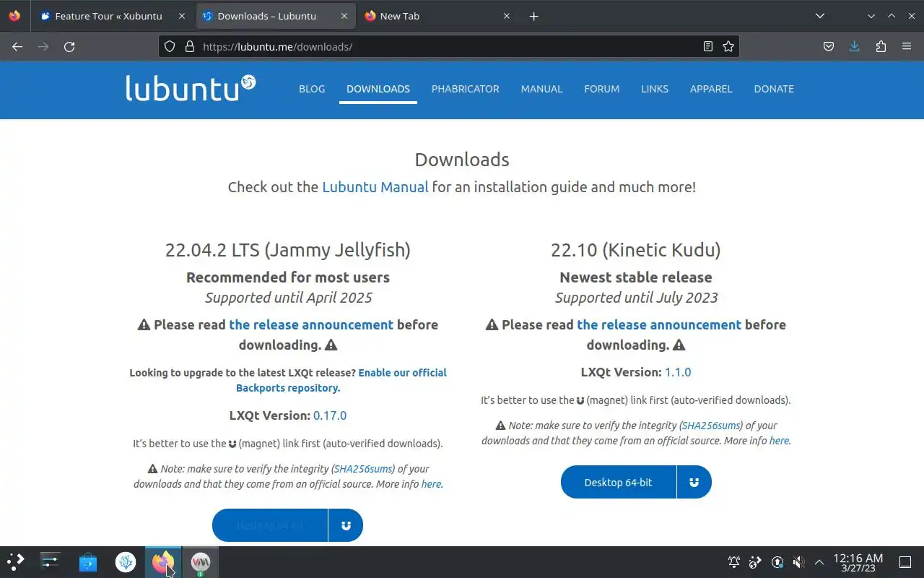
Task: Reload the Lubuntu downloads page
Action: pos(69,46)
